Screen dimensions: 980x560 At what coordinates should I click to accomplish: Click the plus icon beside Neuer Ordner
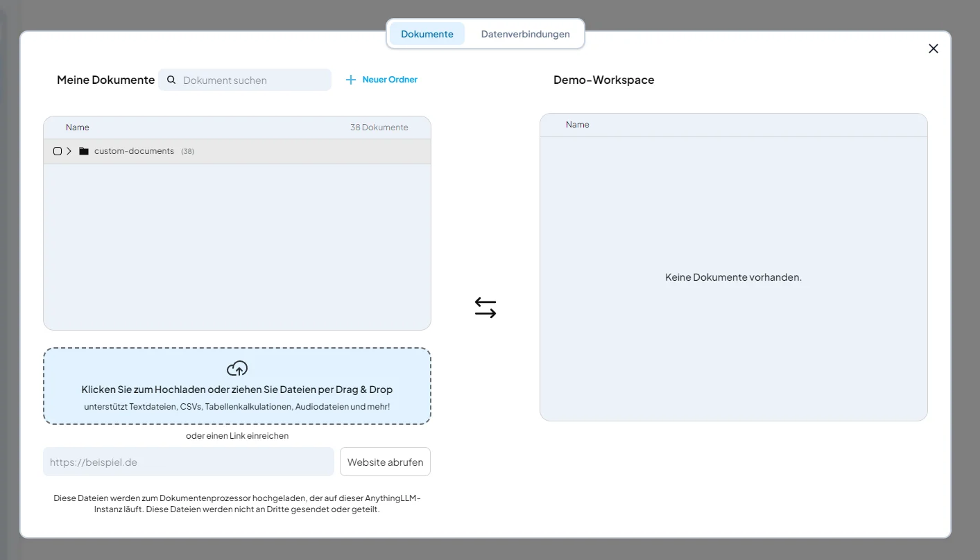pos(351,80)
